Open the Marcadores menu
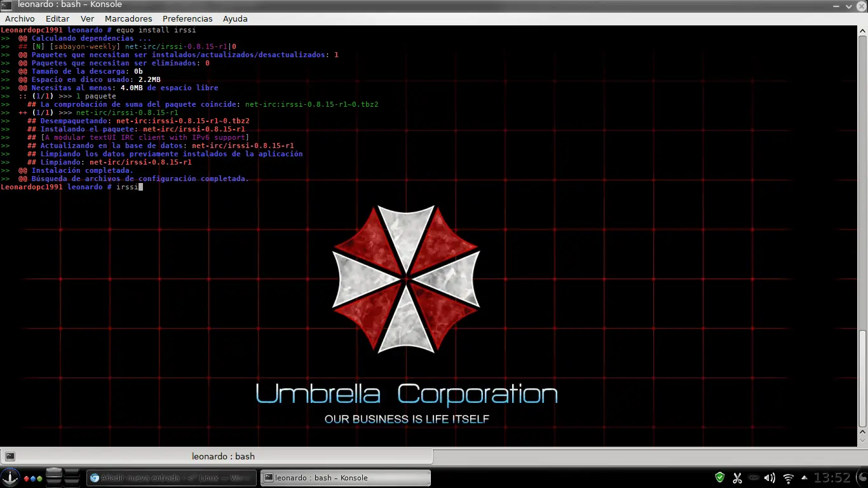This screenshot has height=488, width=868. click(128, 19)
